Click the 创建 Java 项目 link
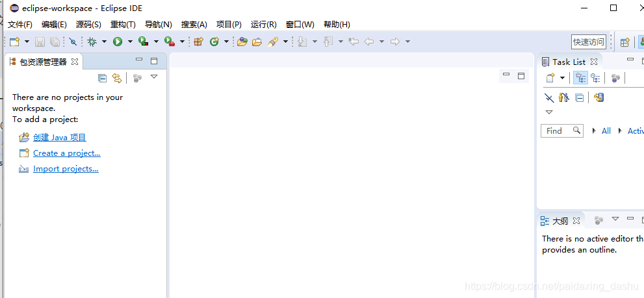644x298 pixels. click(60, 138)
